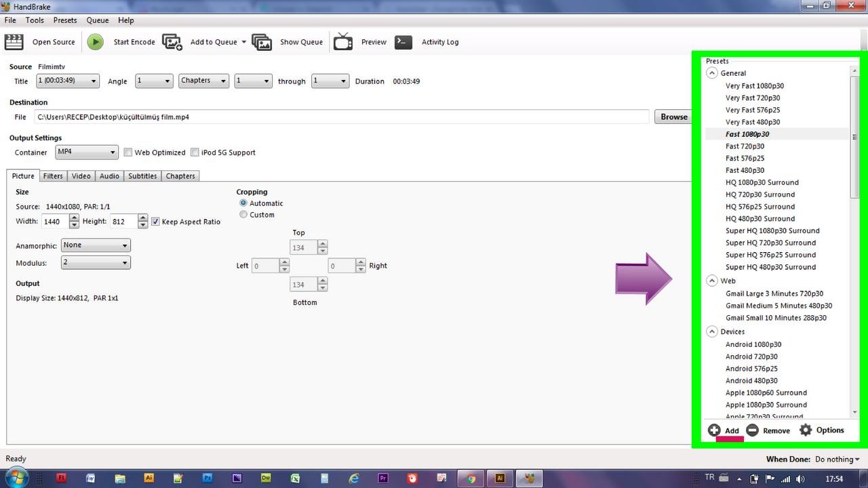
Task: Open the end chapter dropdown after through
Action: click(x=330, y=81)
